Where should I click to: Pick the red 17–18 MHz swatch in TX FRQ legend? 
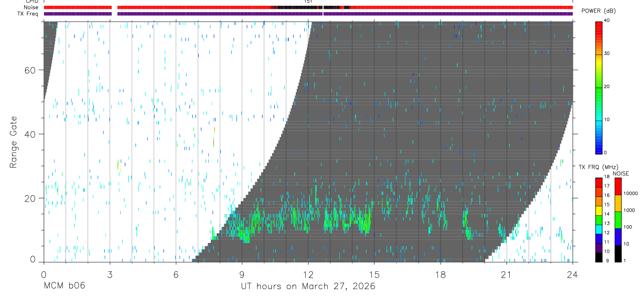click(599, 183)
